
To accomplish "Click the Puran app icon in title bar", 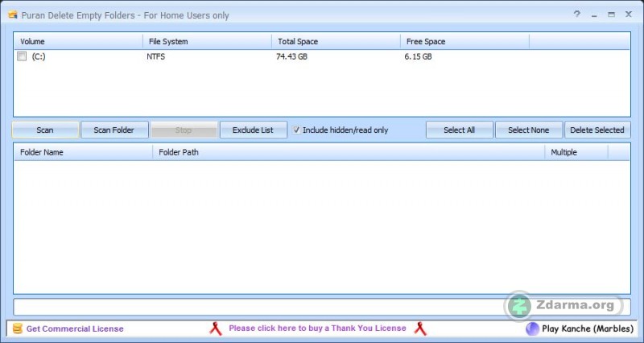I will pos(13,15).
